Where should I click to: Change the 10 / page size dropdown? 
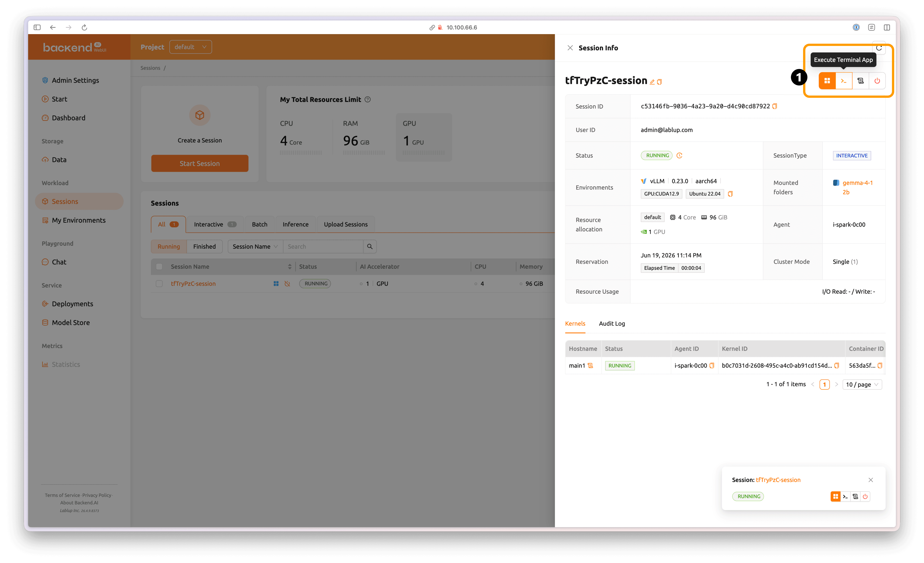(x=862, y=384)
